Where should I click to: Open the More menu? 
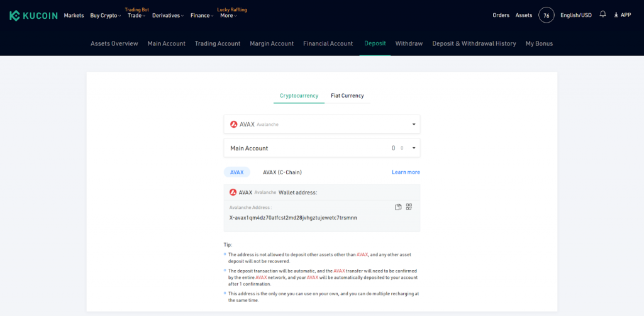point(228,16)
